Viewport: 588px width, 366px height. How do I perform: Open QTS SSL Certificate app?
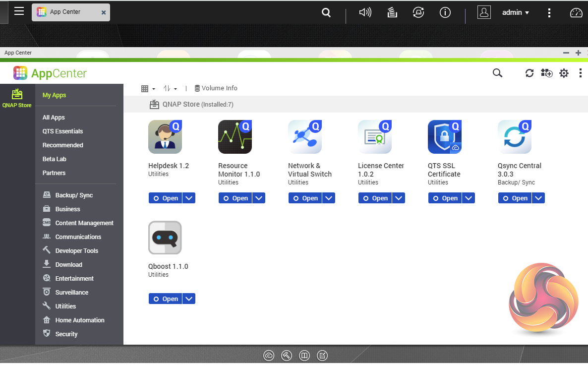click(x=445, y=198)
